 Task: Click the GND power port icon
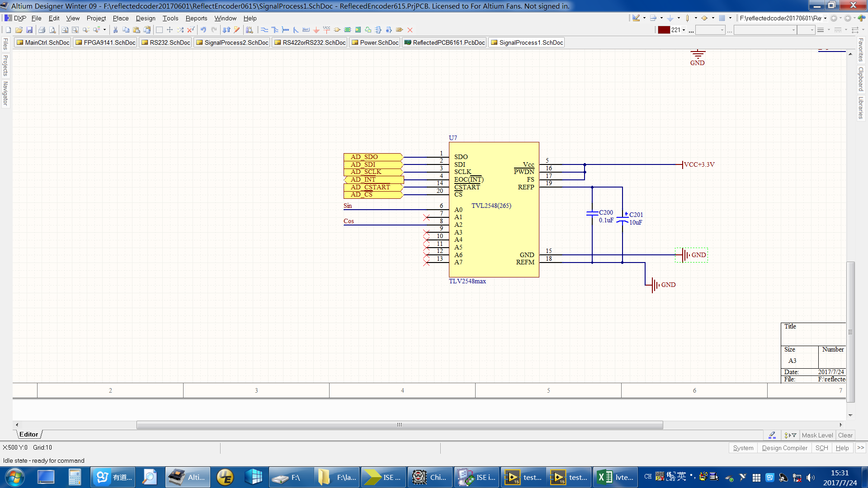click(x=316, y=30)
